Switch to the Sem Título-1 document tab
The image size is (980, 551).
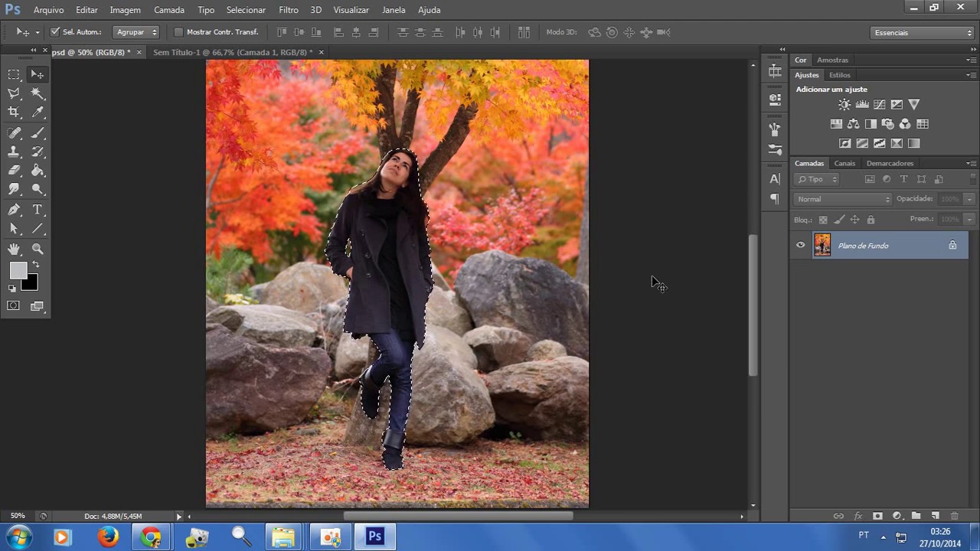[233, 52]
